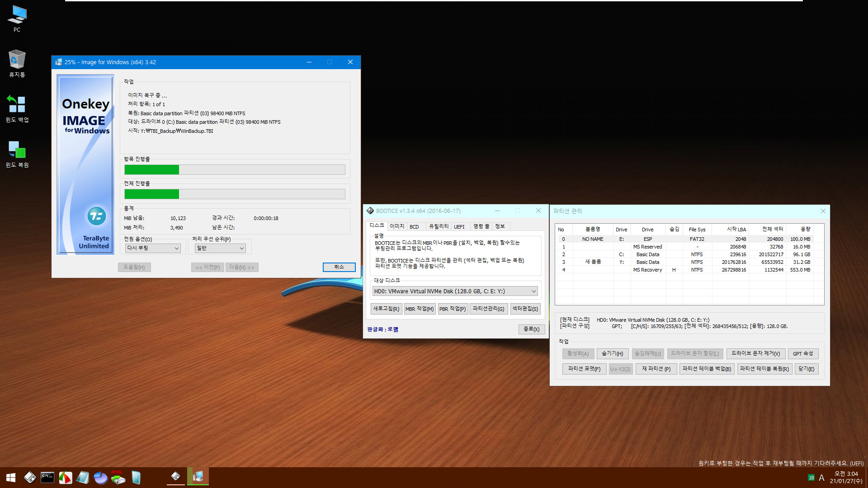Select partition row 3 새 볼륨 Y:

[689, 262]
